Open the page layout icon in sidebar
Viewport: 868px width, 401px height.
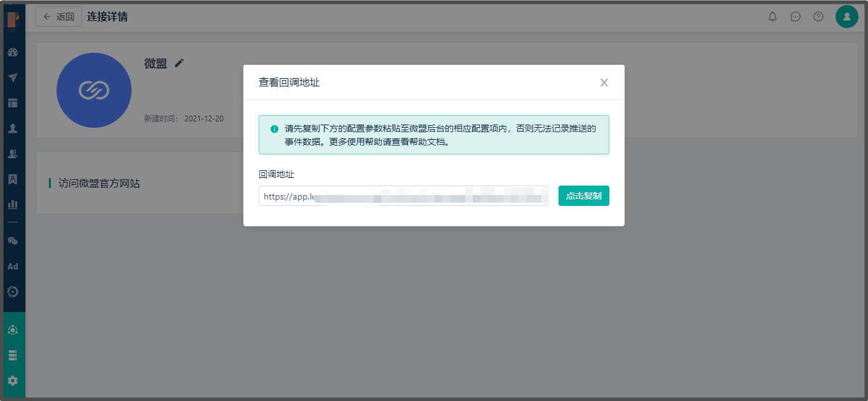13,103
